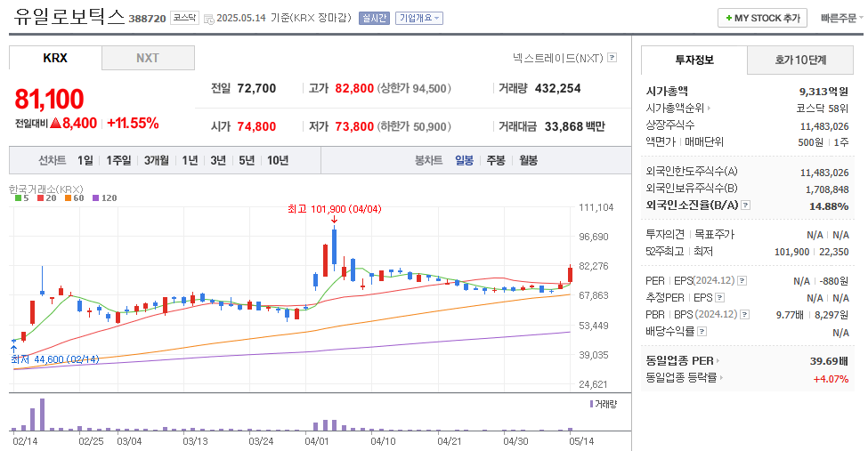Image resolution: width=868 pixels, height=451 pixels.
Task: Follow the 동일업종 등락률 arrow link
Action: click(x=721, y=378)
